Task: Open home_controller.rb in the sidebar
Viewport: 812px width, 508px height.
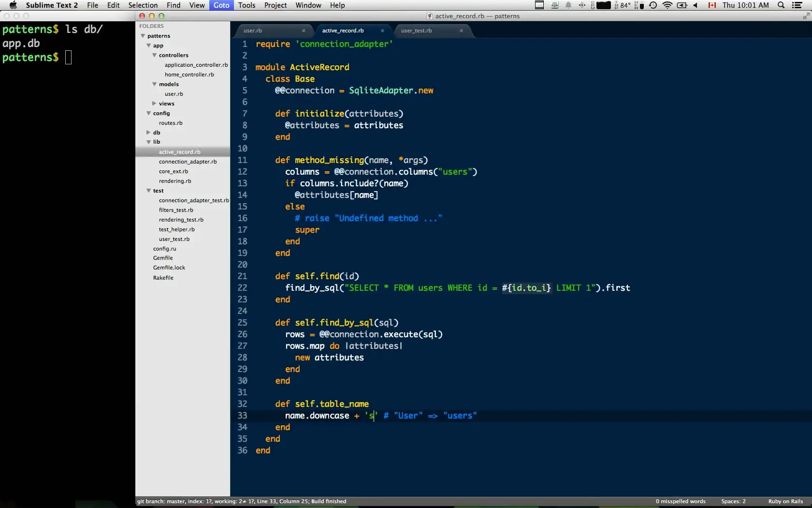Action: click(x=189, y=75)
